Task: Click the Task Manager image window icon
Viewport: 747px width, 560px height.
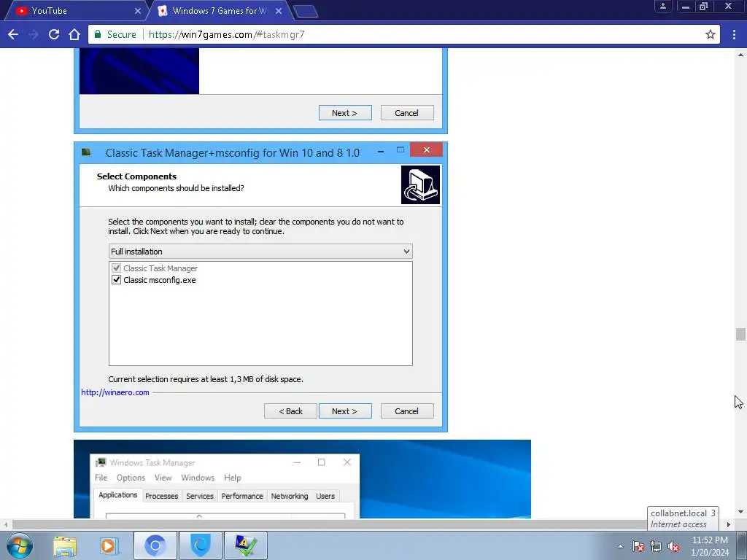Action: click(x=101, y=462)
